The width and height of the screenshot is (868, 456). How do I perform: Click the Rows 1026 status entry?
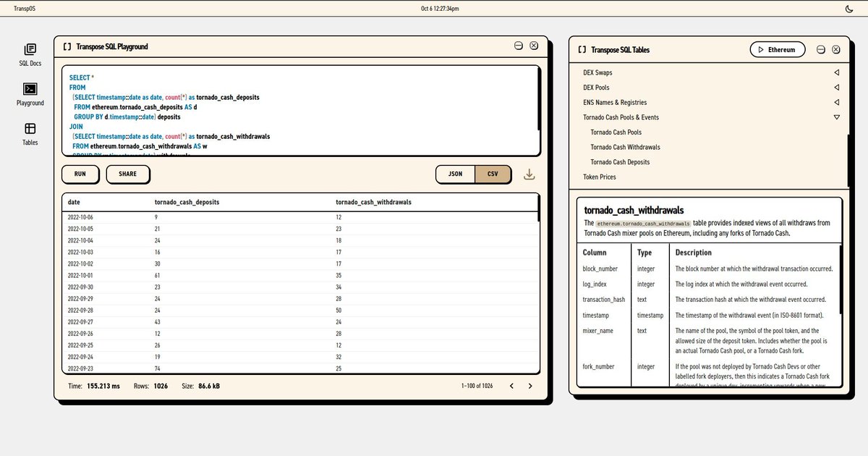[150, 387]
